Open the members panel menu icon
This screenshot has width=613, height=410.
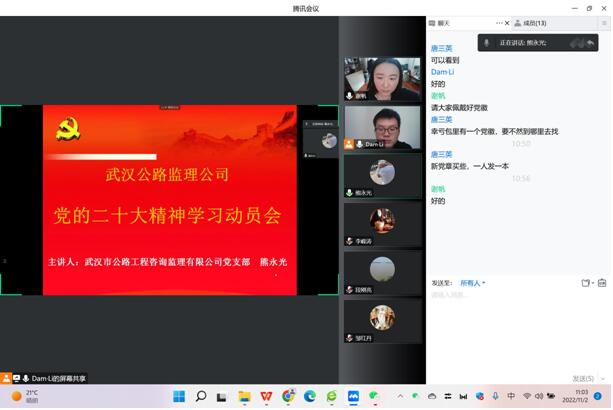(604, 23)
